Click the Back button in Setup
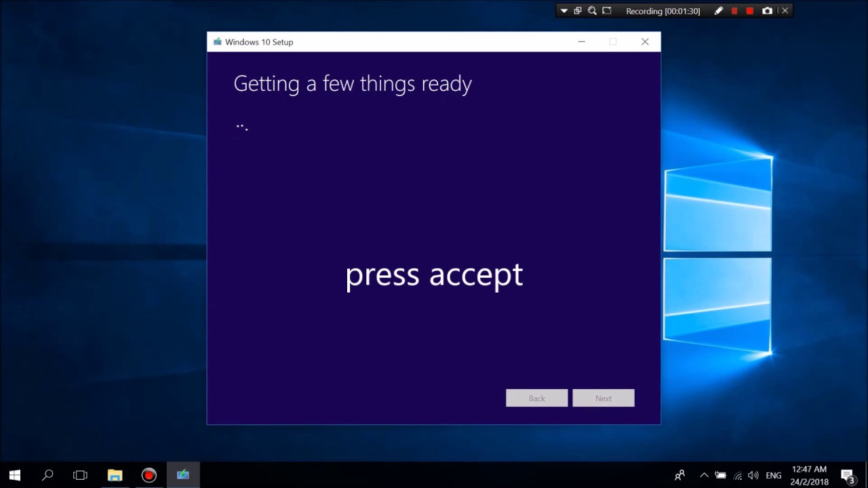This screenshot has width=868, height=488. pos(536,399)
